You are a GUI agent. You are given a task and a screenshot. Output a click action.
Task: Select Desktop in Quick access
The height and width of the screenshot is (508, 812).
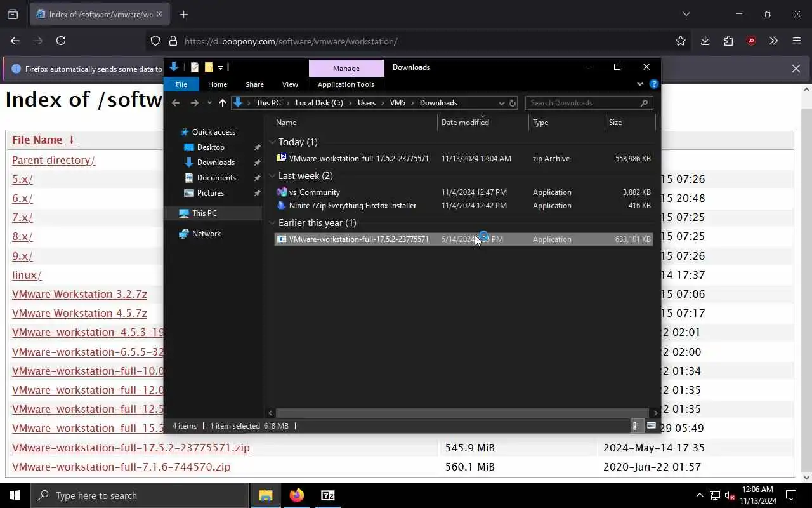[211, 147]
